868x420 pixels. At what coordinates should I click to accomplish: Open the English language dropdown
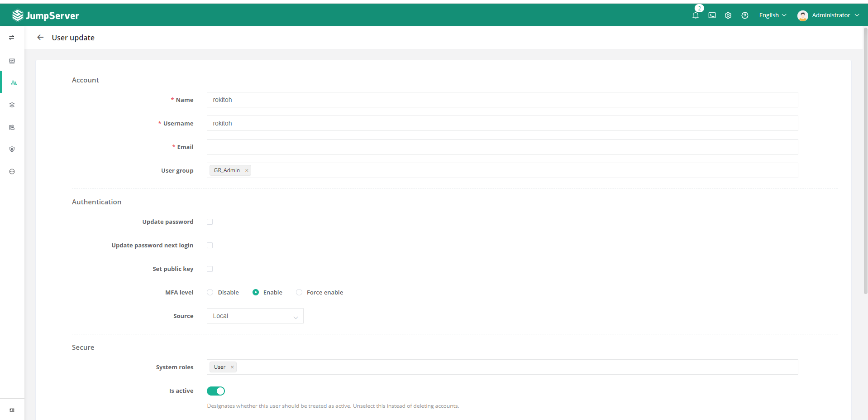pyautogui.click(x=773, y=15)
